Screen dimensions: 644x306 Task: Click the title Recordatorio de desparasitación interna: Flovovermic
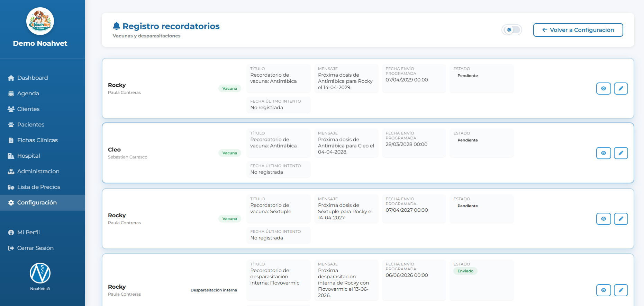(x=275, y=277)
